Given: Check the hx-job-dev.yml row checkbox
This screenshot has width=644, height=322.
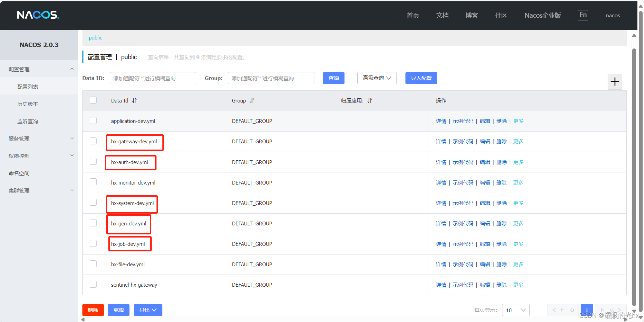Looking at the screenshot, I should tap(93, 243).
